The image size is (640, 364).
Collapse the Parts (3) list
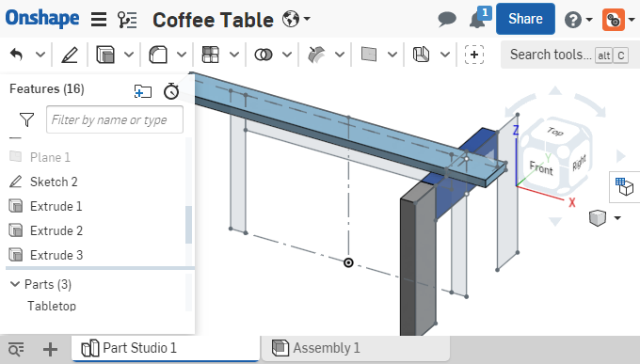pyautogui.click(x=15, y=284)
